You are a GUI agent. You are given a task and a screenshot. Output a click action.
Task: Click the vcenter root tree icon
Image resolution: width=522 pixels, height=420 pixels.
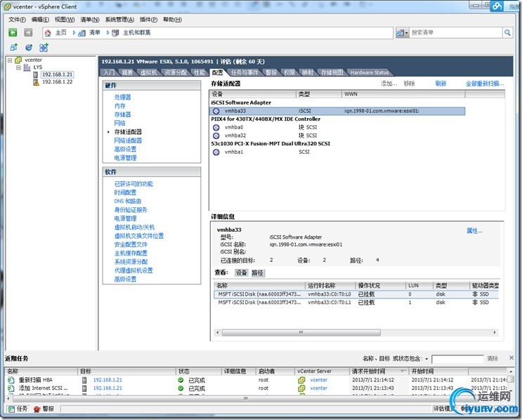(x=18, y=60)
